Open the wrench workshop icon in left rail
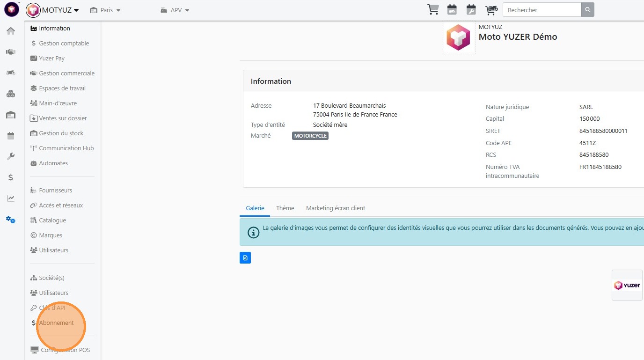This screenshot has height=360, width=644. (11, 157)
